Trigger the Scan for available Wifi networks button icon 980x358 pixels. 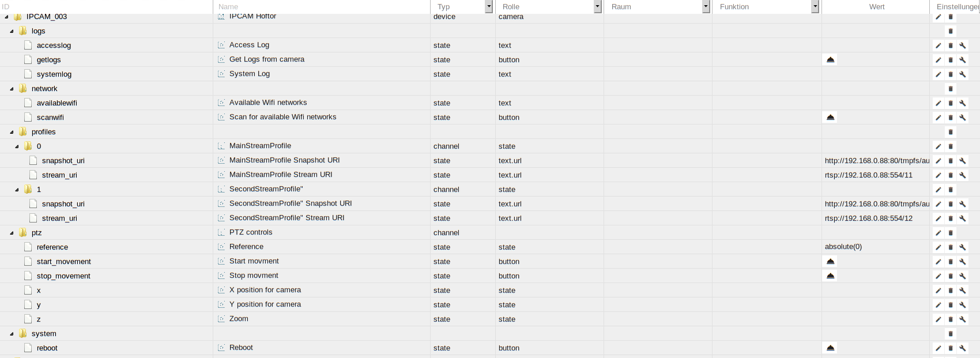830,117
